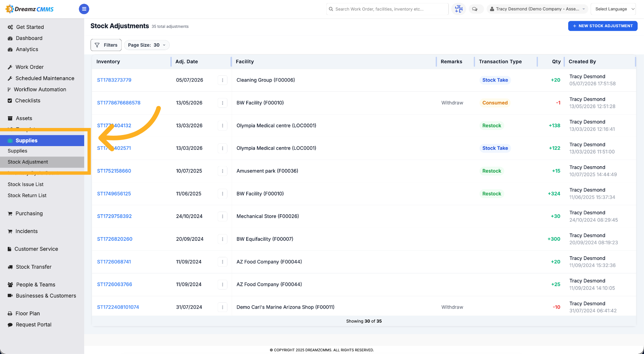
Task: Select Stock Adjustment submenu item
Action: (x=42, y=162)
